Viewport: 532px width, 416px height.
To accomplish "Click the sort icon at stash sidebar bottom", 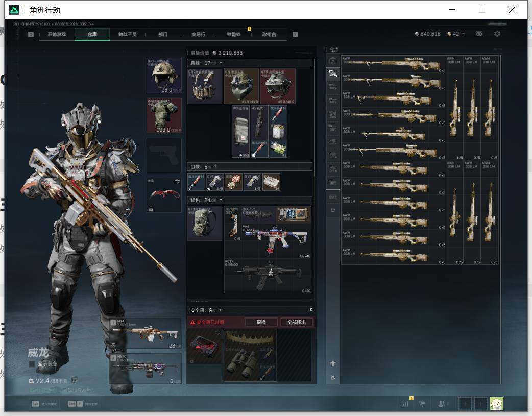I will (333, 377).
